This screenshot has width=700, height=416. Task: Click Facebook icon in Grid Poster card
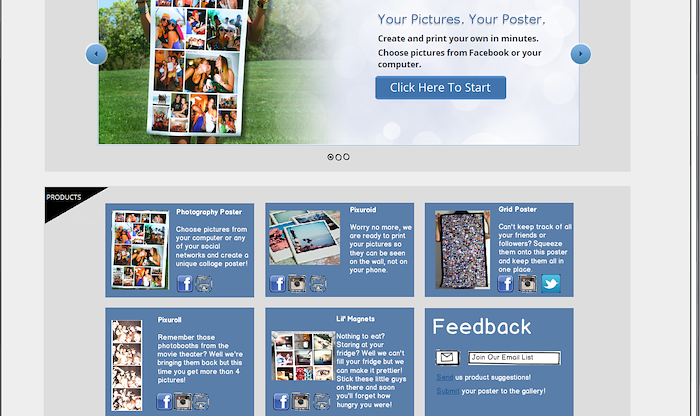point(505,283)
